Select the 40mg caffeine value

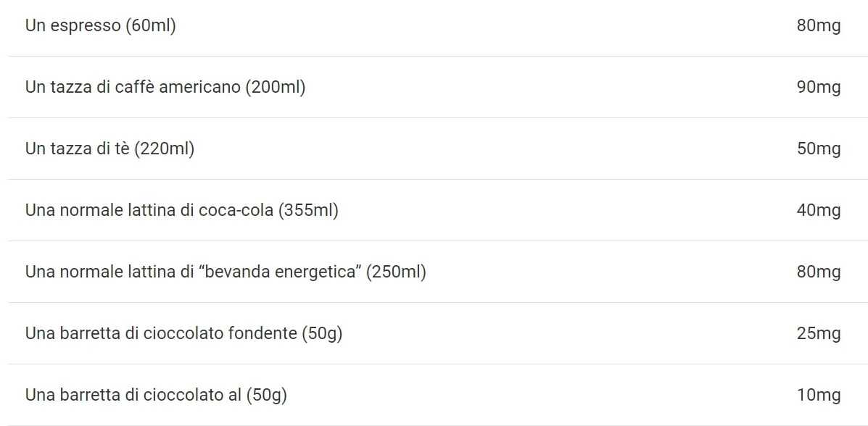818,211
